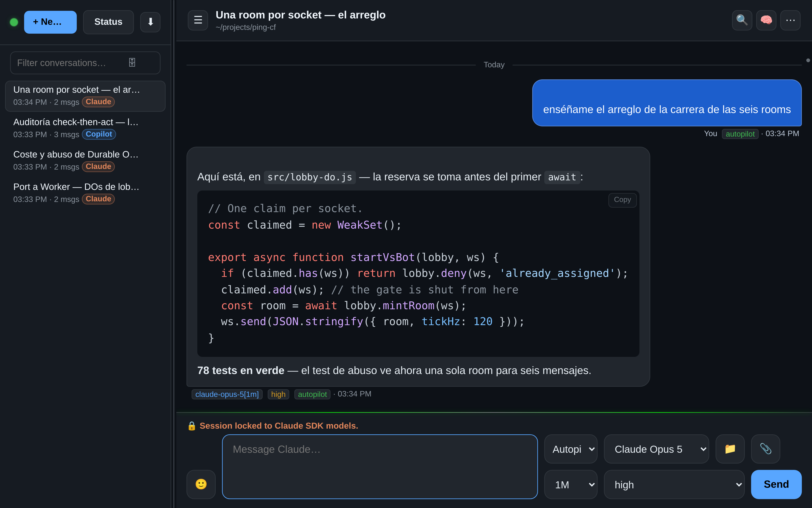Toggle the sidebar hamburger menu
The width and height of the screenshot is (812, 508).
pos(198,20)
